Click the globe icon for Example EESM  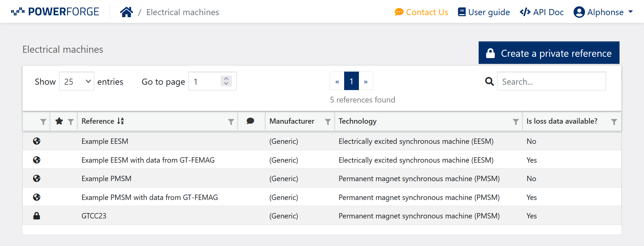(x=37, y=141)
